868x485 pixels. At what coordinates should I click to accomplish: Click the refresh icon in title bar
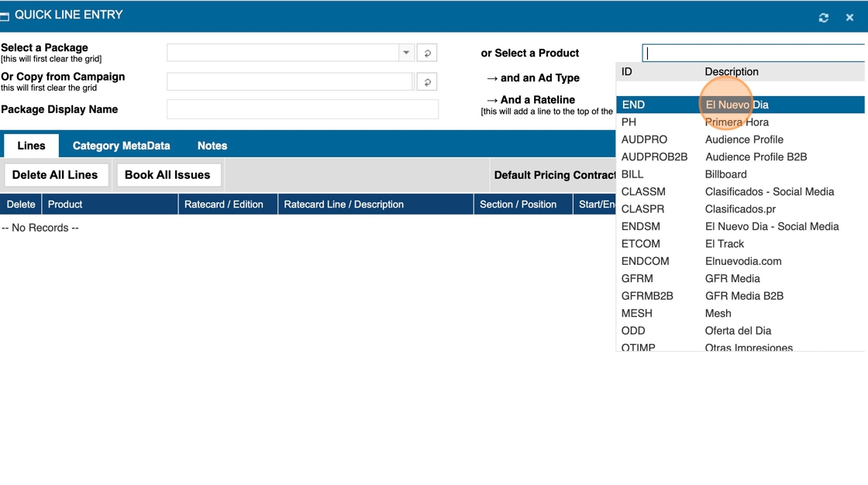823,18
